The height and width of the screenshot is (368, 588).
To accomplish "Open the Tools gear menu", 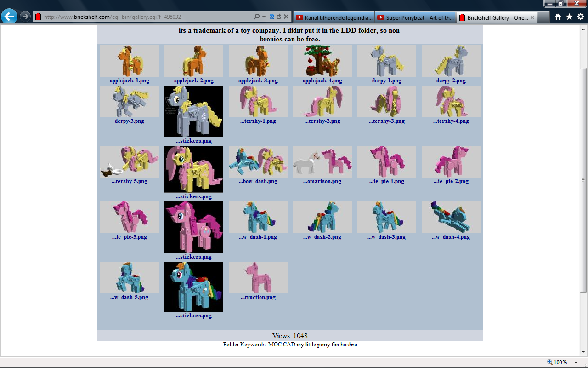I will (x=581, y=17).
